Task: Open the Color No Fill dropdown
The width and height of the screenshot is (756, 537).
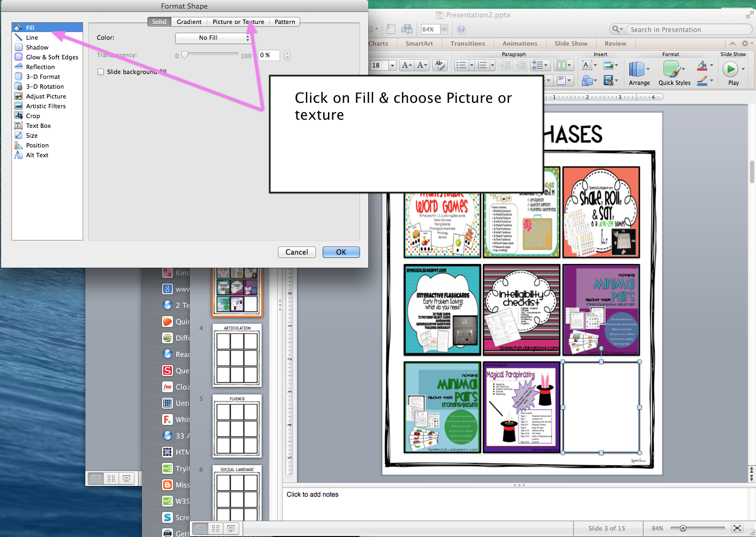Action: (213, 38)
